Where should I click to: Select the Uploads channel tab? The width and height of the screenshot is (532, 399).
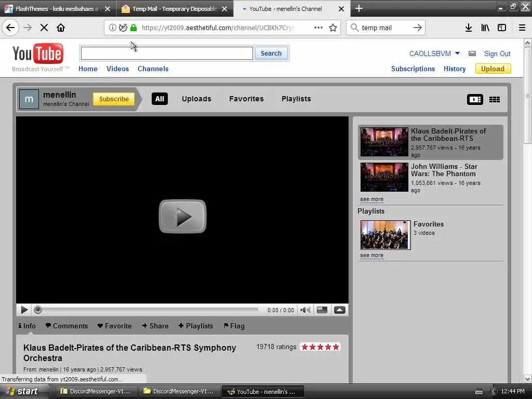(x=196, y=99)
